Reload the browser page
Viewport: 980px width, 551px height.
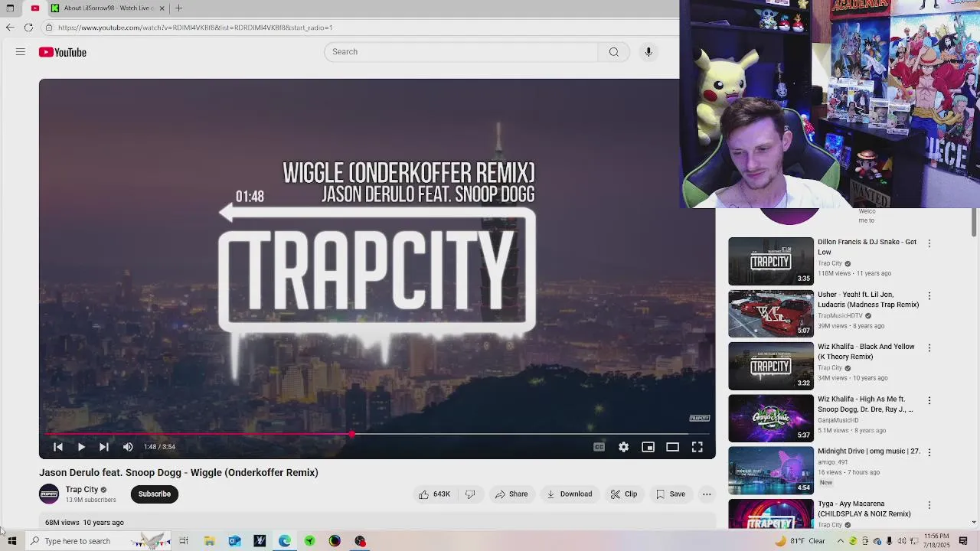click(x=28, y=28)
